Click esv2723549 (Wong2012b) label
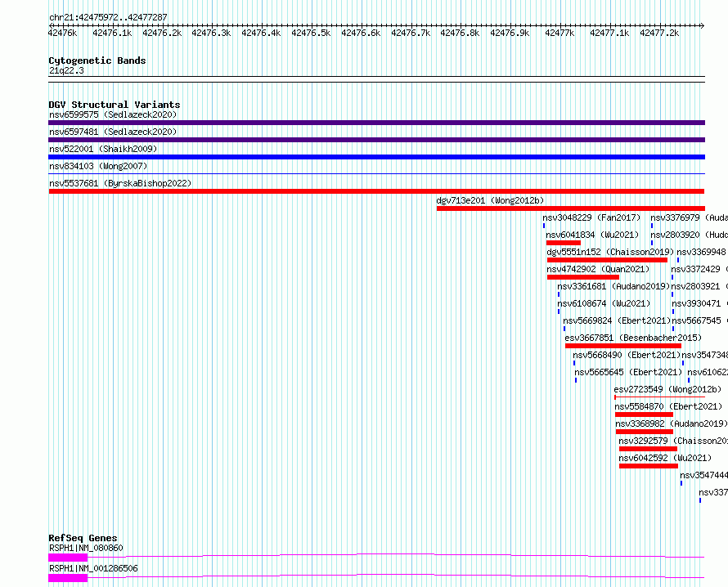Image resolution: width=728 pixels, height=587 pixels. point(667,389)
